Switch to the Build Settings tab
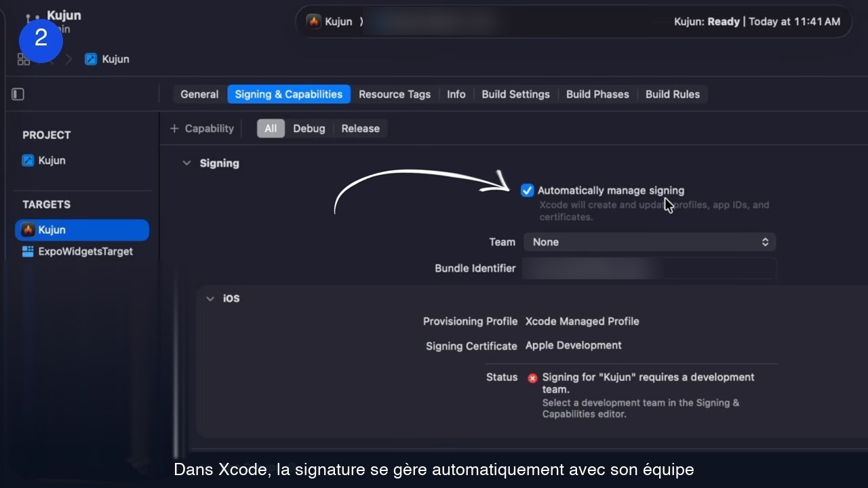Screen dimensions: 868x488 tap(516, 94)
